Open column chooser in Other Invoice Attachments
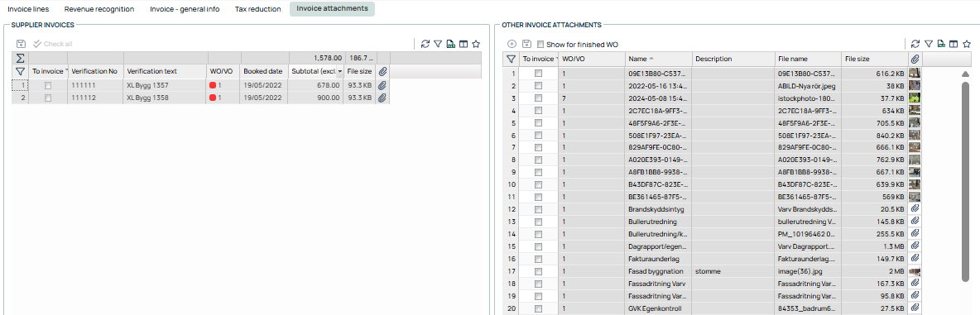 (954, 44)
